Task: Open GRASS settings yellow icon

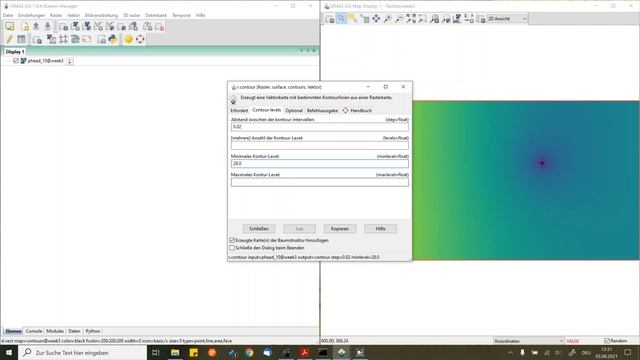Action: pos(128,39)
